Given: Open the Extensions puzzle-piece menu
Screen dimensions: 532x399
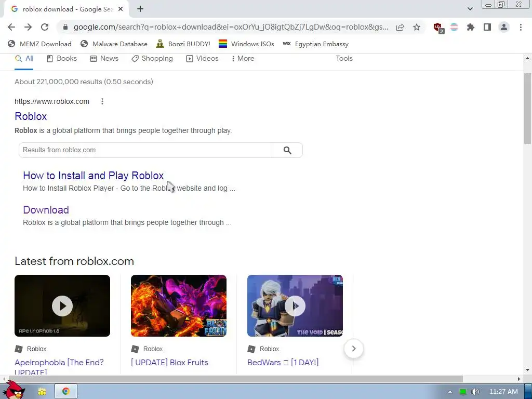Looking at the screenshot, I should [471, 27].
